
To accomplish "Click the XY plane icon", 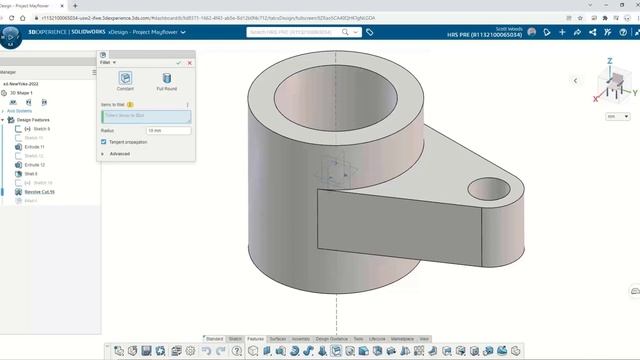I will click(13, 102).
